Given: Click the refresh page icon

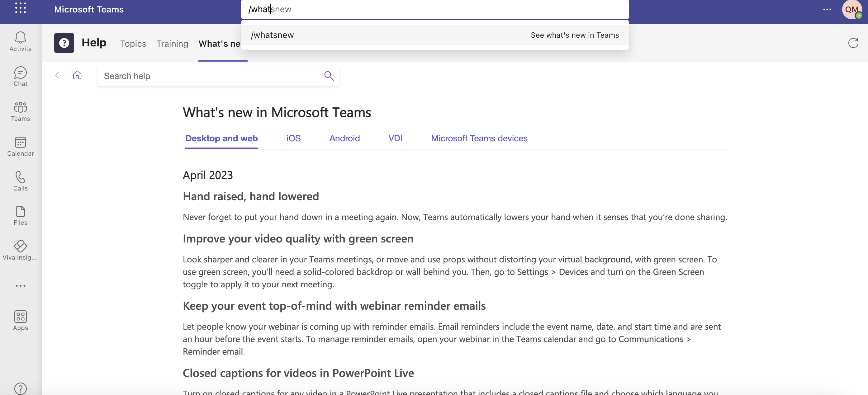Looking at the screenshot, I should click(854, 42).
